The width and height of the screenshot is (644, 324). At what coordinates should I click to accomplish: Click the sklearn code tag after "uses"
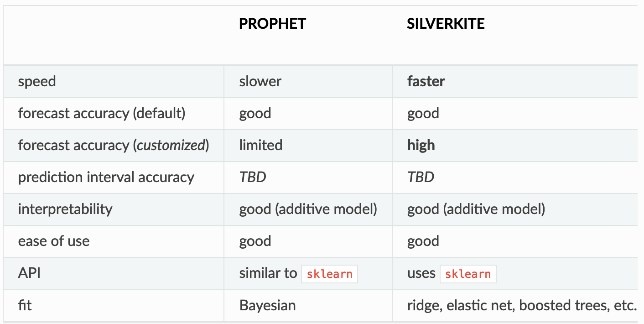click(468, 274)
